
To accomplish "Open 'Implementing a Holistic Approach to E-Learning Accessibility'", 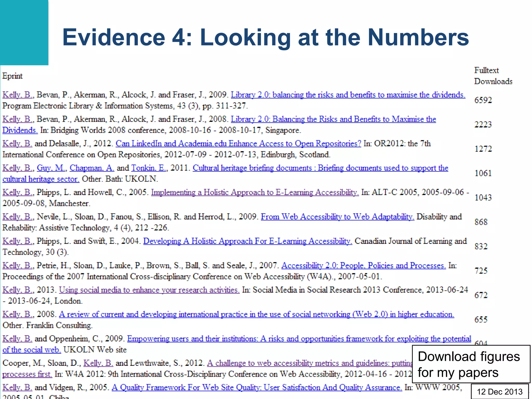I will click(x=255, y=192).
